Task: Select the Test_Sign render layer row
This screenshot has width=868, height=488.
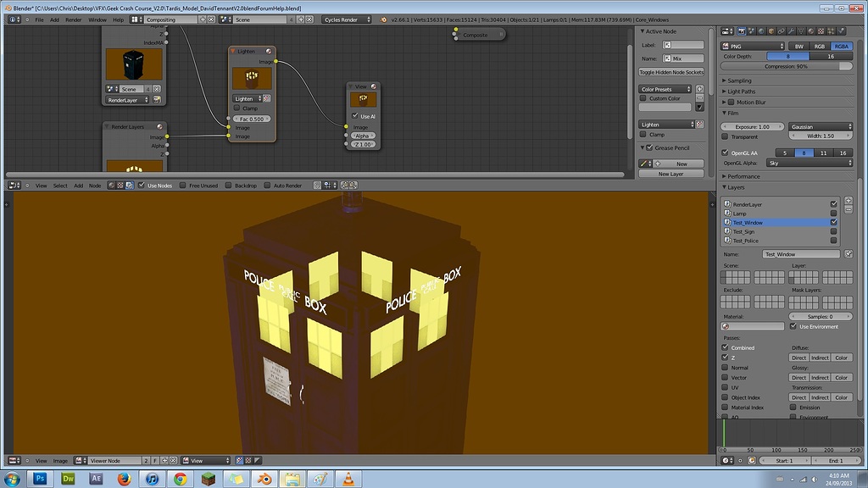Action: [x=780, y=231]
